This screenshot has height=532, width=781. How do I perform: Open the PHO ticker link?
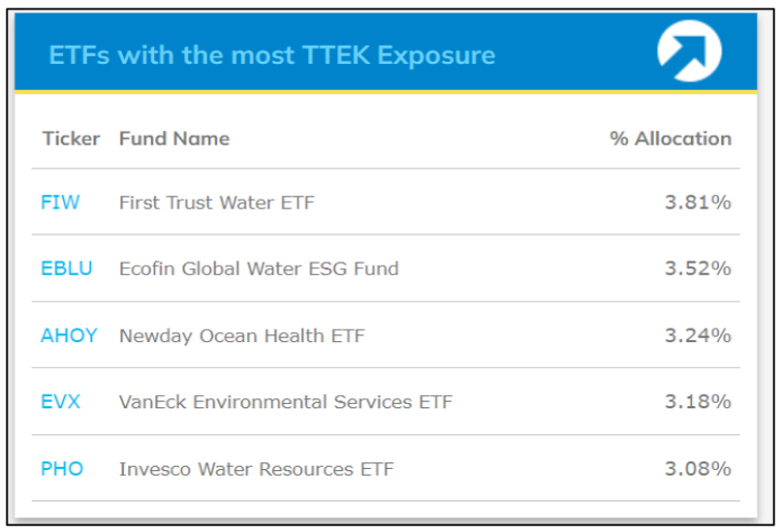point(62,469)
